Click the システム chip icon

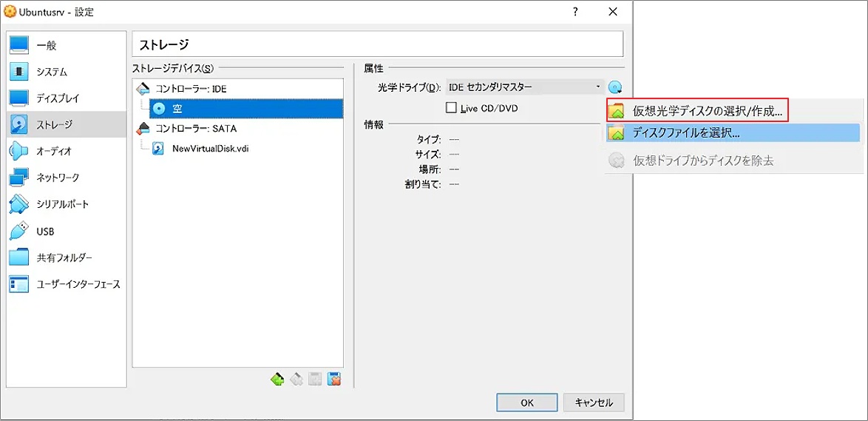pyautogui.click(x=18, y=72)
